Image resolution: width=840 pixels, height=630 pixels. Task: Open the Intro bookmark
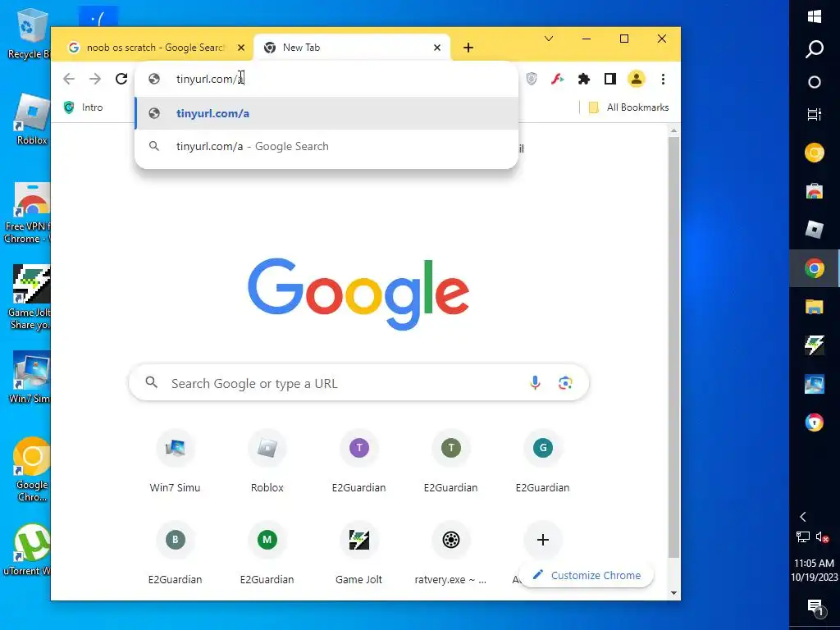(83, 107)
